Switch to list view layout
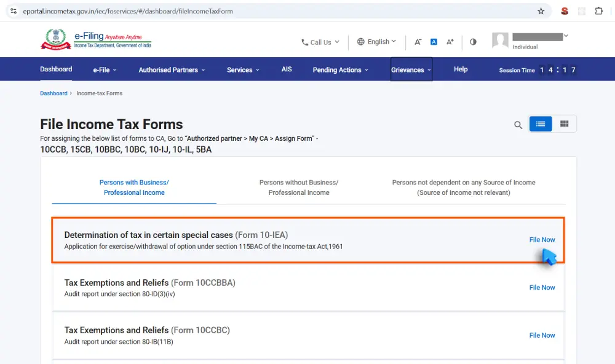615x364 pixels. (541, 124)
